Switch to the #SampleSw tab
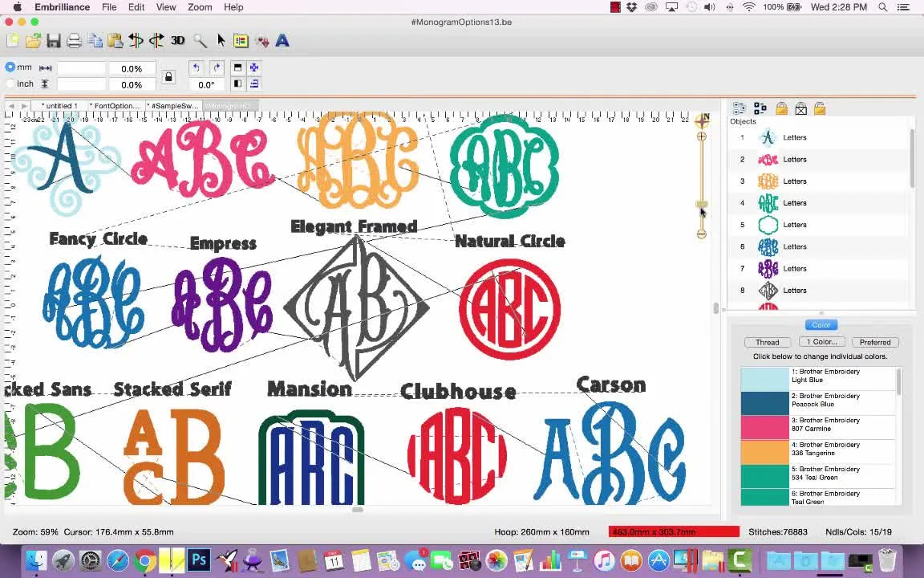Viewport: 924px width, 578px height. tap(173, 106)
